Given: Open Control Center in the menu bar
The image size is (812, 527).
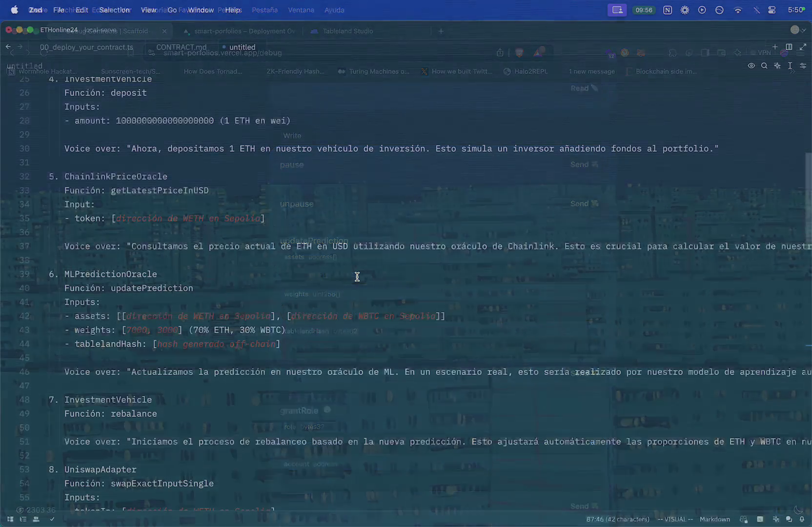Looking at the screenshot, I should click(x=771, y=10).
